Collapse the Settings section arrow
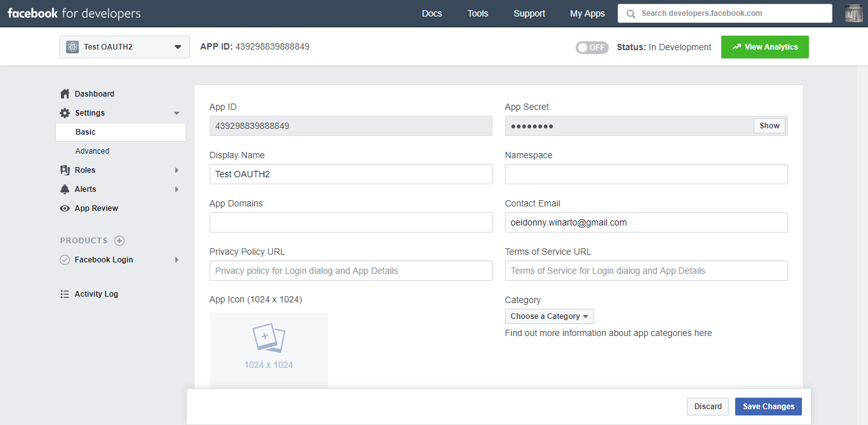 pos(177,113)
